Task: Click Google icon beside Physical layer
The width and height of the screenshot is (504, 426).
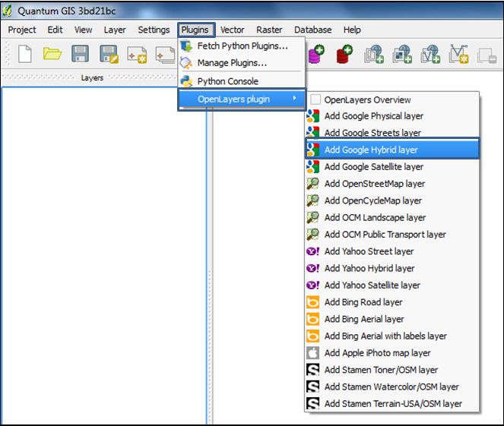Action: tap(312, 116)
